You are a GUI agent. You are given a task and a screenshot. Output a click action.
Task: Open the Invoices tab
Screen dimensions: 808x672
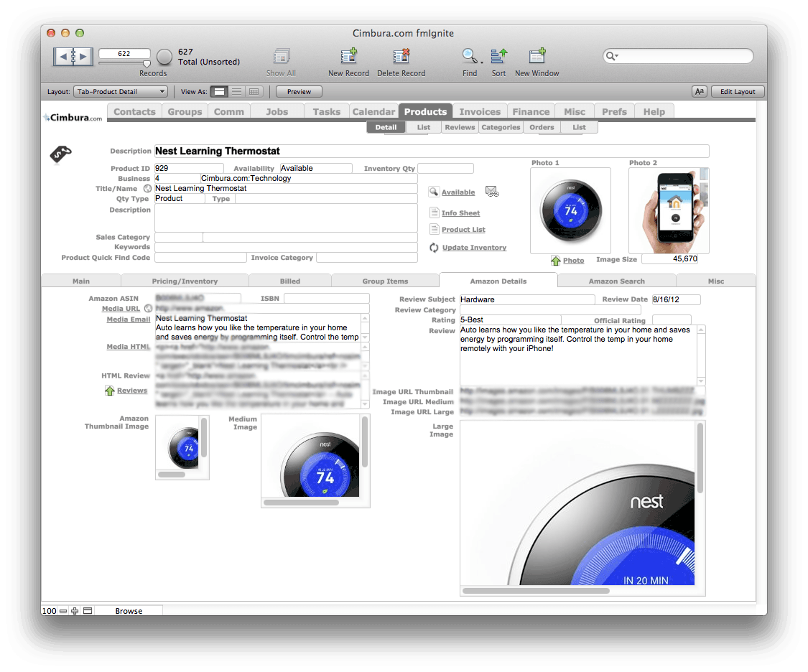click(x=480, y=111)
